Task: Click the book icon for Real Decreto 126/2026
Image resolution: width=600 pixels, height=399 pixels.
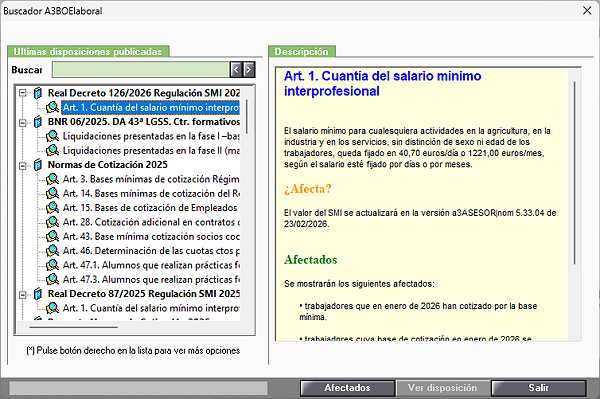Action: tap(38, 93)
